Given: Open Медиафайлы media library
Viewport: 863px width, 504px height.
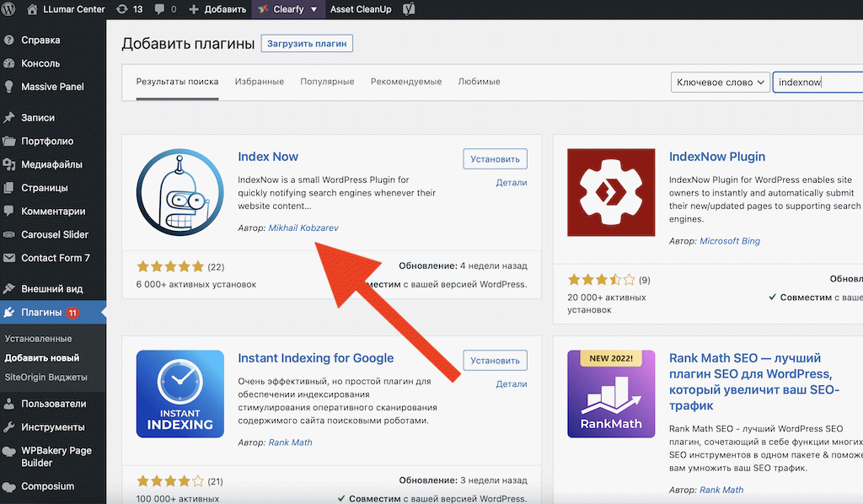Looking at the screenshot, I should 53,164.
